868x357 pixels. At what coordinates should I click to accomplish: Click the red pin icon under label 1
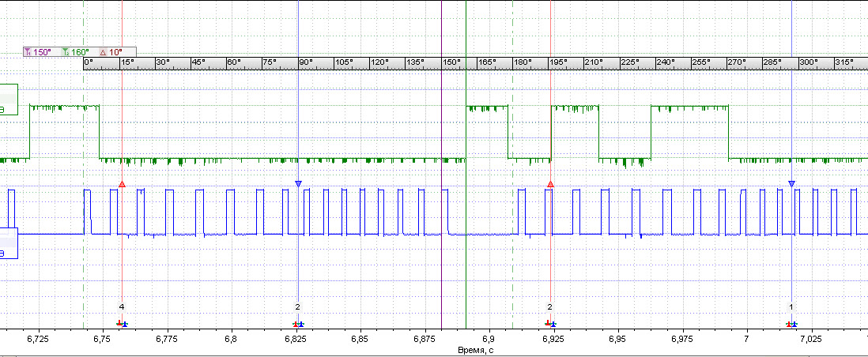point(788,323)
